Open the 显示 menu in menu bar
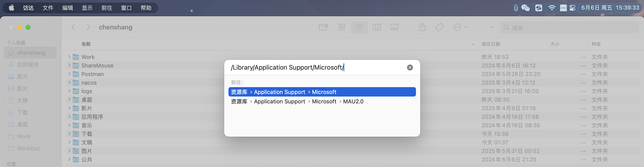644x167 pixels. tap(87, 8)
